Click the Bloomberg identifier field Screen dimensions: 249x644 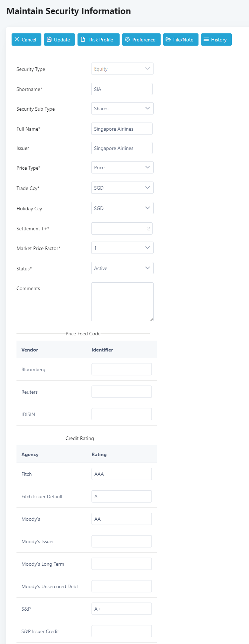(x=121, y=369)
